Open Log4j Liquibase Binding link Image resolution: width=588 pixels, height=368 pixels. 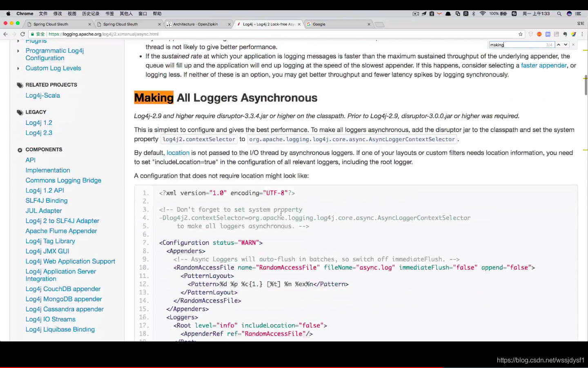60,330
